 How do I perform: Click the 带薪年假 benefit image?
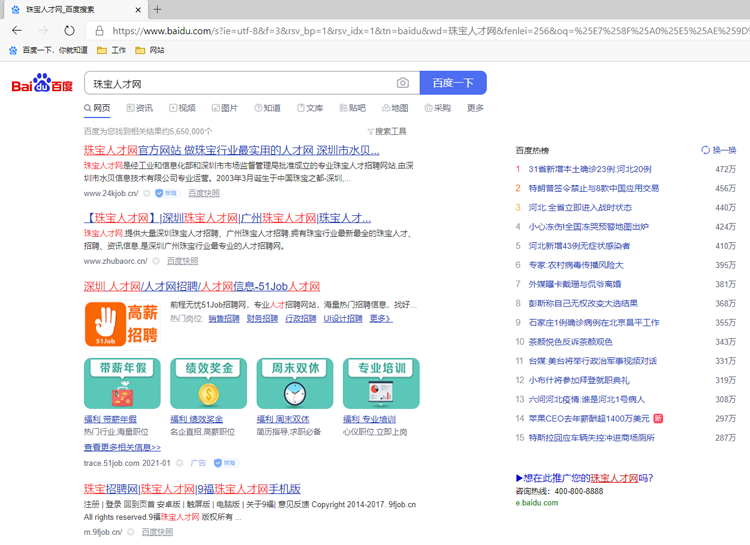click(x=122, y=383)
